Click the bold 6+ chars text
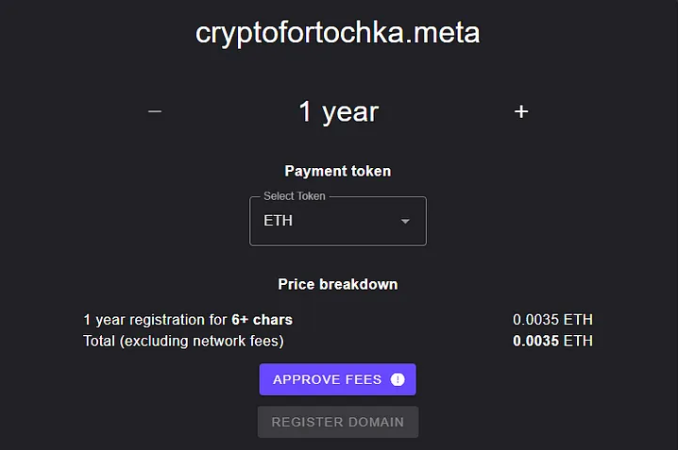This screenshot has height=450, width=678. (x=262, y=320)
